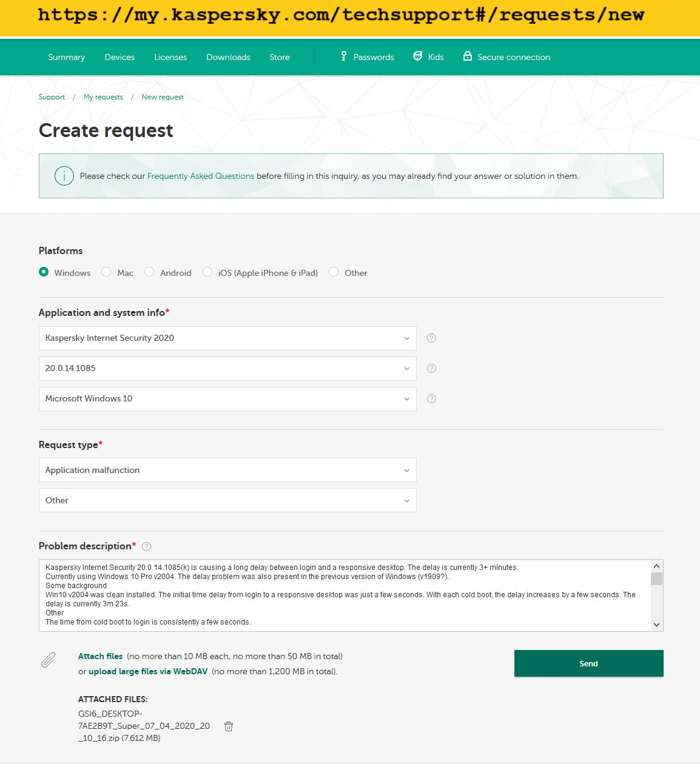Delete attached GSI6 zip file with trash icon

click(x=229, y=726)
